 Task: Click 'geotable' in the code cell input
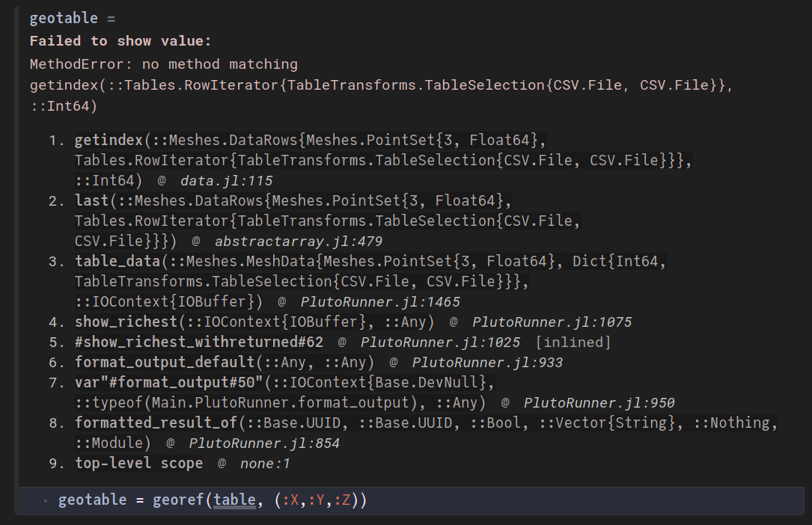[x=92, y=500]
